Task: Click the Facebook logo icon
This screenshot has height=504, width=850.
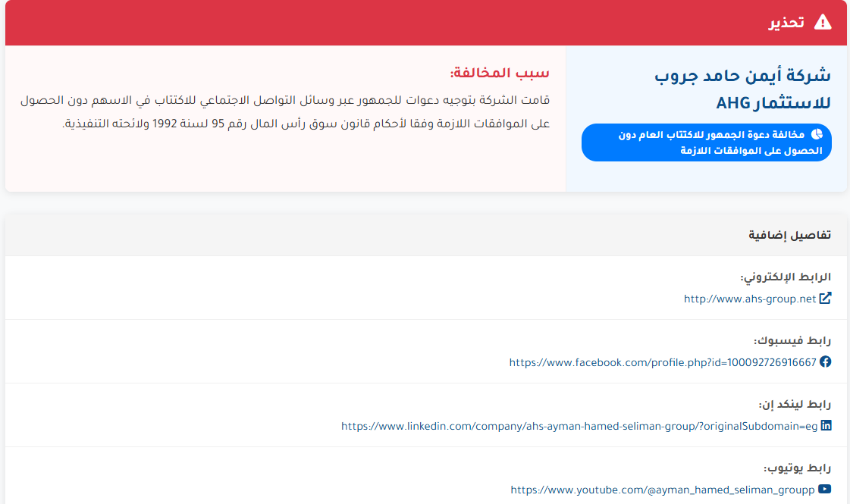Action: pos(825,362)
